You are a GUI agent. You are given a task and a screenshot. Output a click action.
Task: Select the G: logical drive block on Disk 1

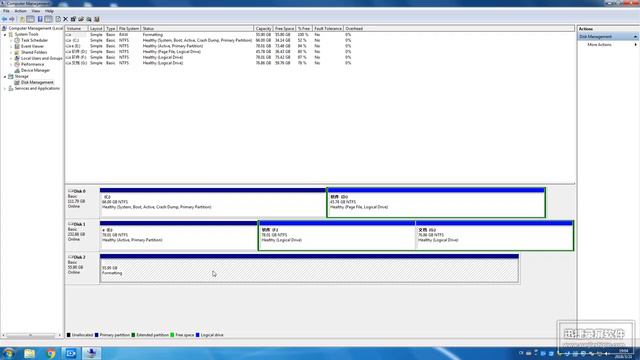(494, 236)
